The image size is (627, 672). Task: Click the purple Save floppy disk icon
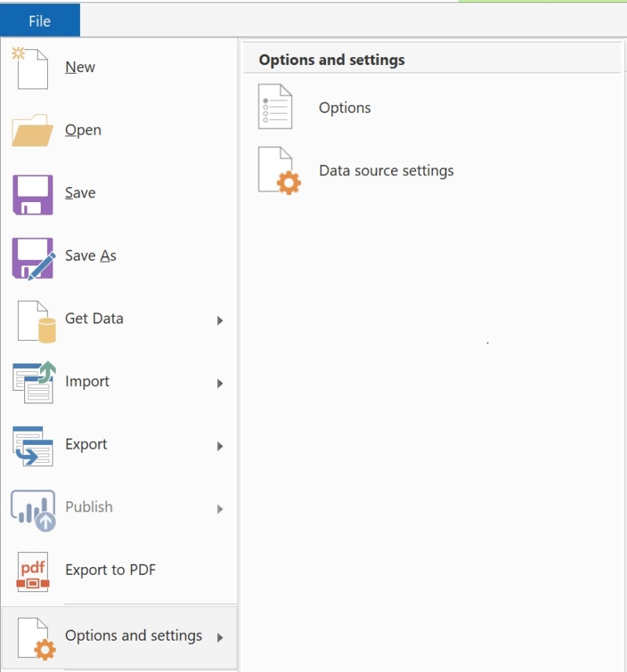click(x=32, y=194)
